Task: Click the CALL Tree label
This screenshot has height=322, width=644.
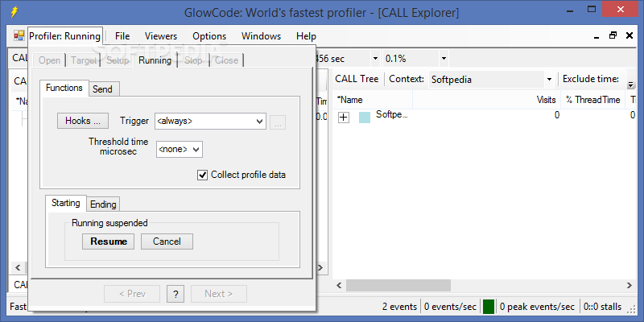Action: tap(357, 79)
